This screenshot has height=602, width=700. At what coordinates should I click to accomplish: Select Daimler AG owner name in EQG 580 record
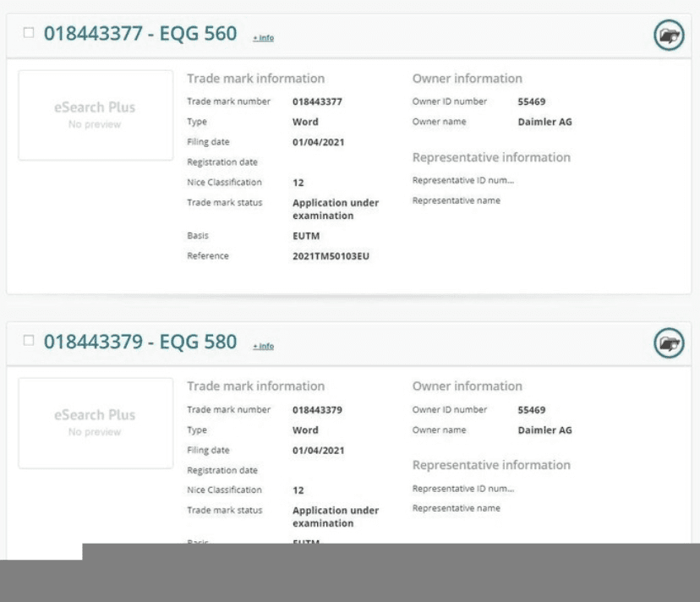[544, 430]
